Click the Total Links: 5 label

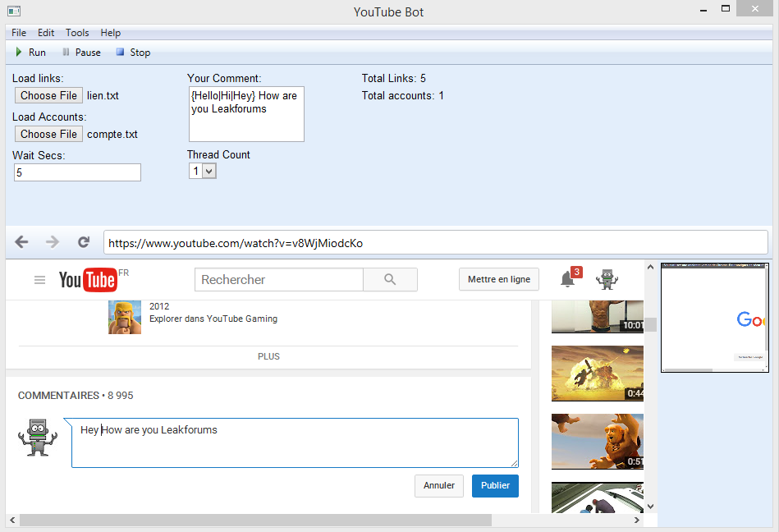pyautogui.click(x=393, y=79)
